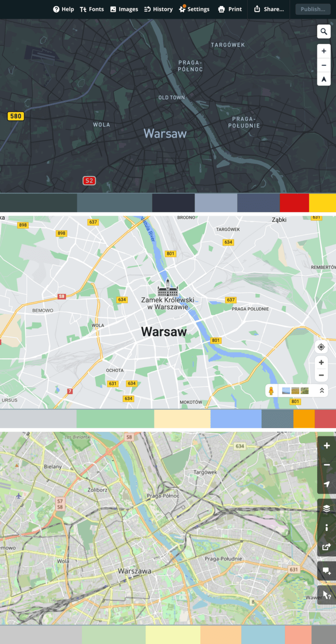Screen dimensions: 336x644
Task: Click the Street View pegman icon
Action: (271, 391)
